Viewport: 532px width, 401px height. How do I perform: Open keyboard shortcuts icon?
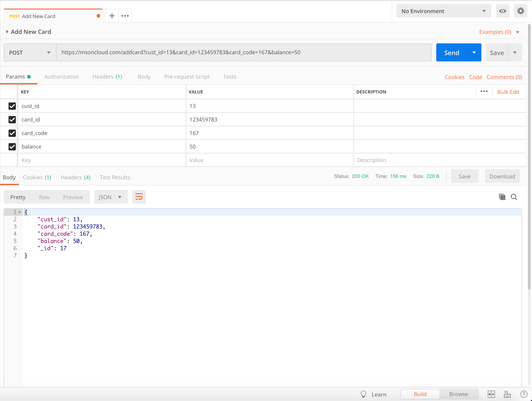pyautogui.click(x=507, y=394)
